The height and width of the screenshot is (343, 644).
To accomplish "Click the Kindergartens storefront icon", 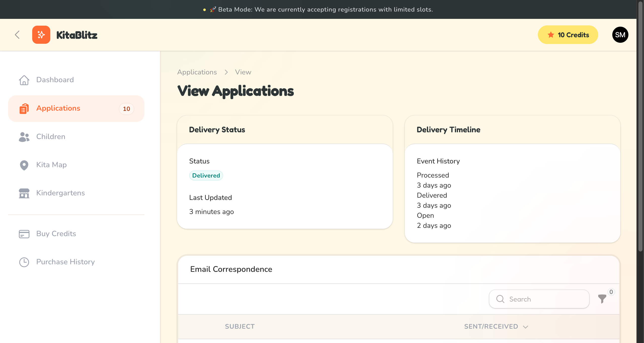I will pos(24,193).
